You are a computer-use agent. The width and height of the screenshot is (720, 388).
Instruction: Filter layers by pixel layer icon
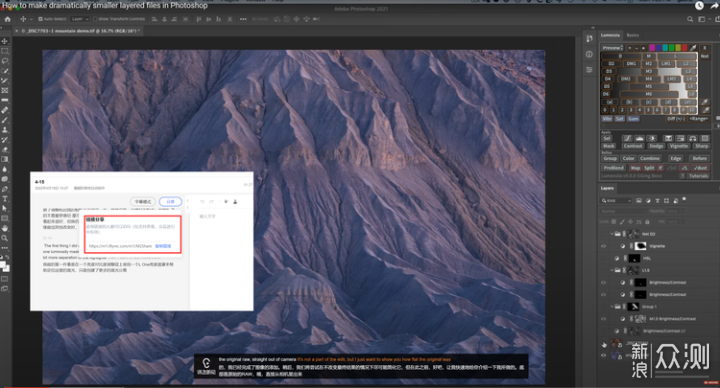pyautogui.click(x=639, y=201)
